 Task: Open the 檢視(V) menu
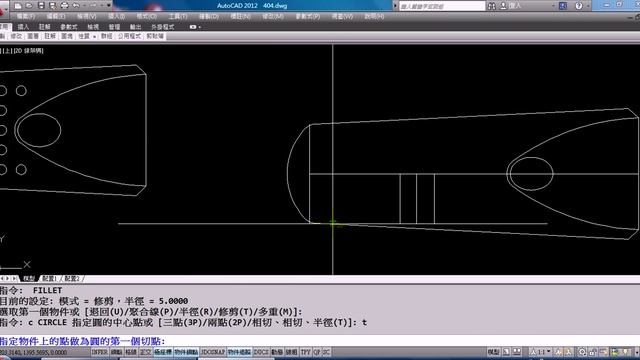[x=87, y=16]
